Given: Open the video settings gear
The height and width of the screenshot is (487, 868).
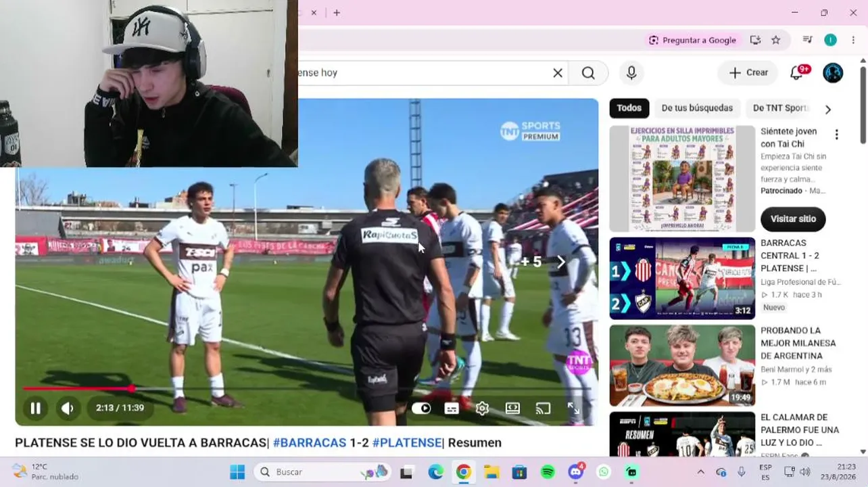Looking at the screenshot, I should pos(482,408).
